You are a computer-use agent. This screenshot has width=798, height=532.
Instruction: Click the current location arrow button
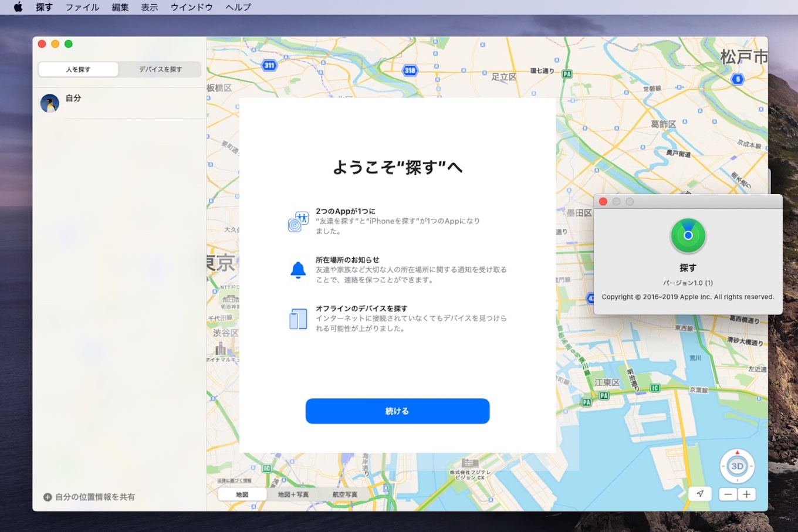click(700, 494)
